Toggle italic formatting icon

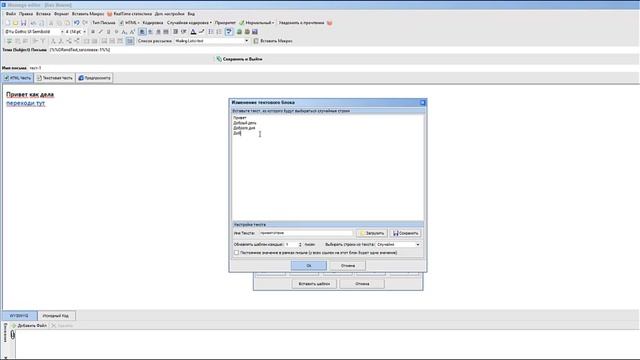101,32
